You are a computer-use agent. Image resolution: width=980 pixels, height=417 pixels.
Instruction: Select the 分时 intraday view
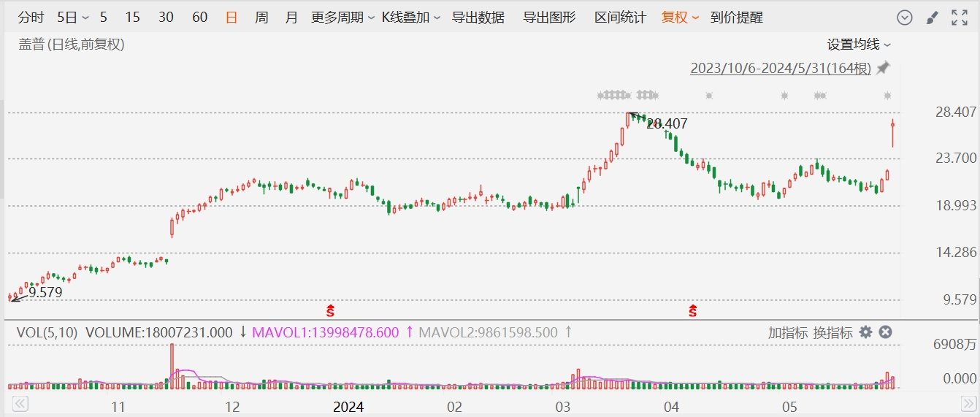[30, 18]
